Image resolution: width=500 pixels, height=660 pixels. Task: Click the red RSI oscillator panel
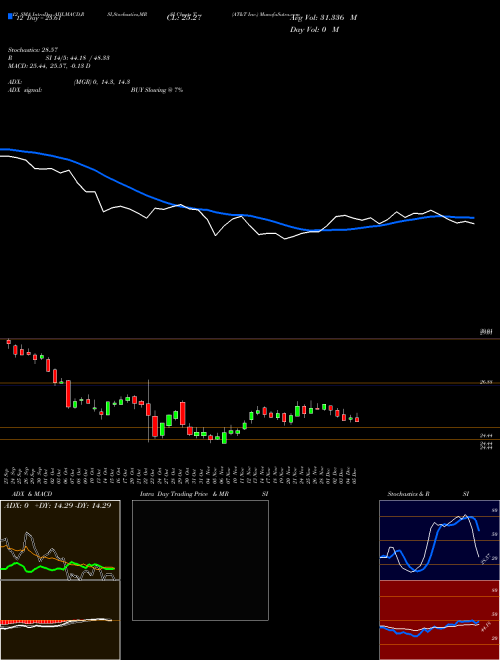click(x=439, y=620)
